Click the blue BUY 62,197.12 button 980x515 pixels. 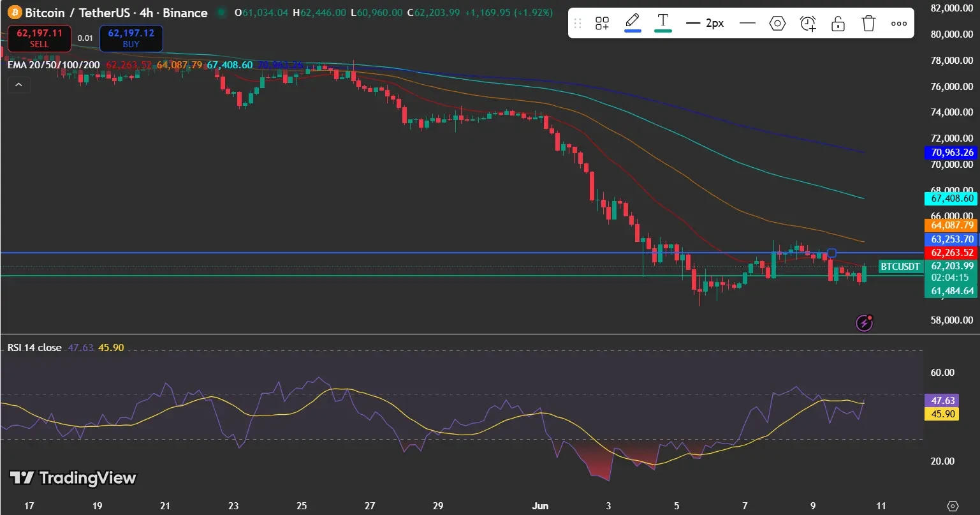[x=131, y=38]
